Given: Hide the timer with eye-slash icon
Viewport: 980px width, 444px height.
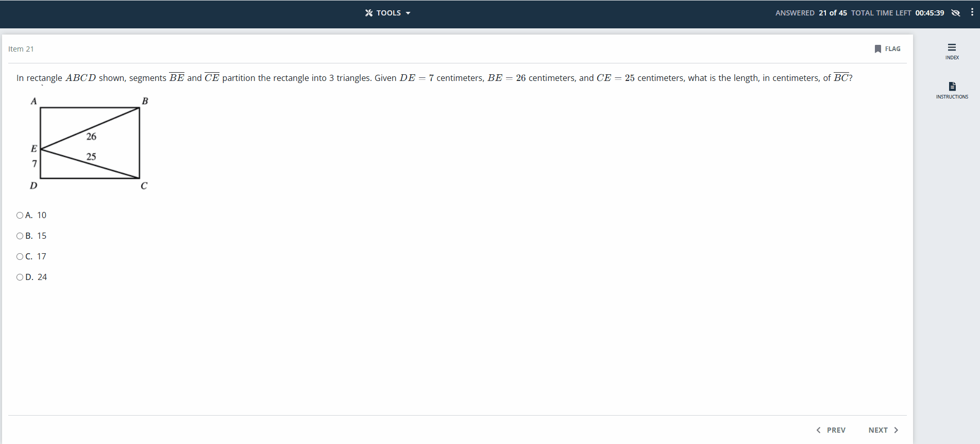Looking at the screenshot, I should [x=956, y=13].
